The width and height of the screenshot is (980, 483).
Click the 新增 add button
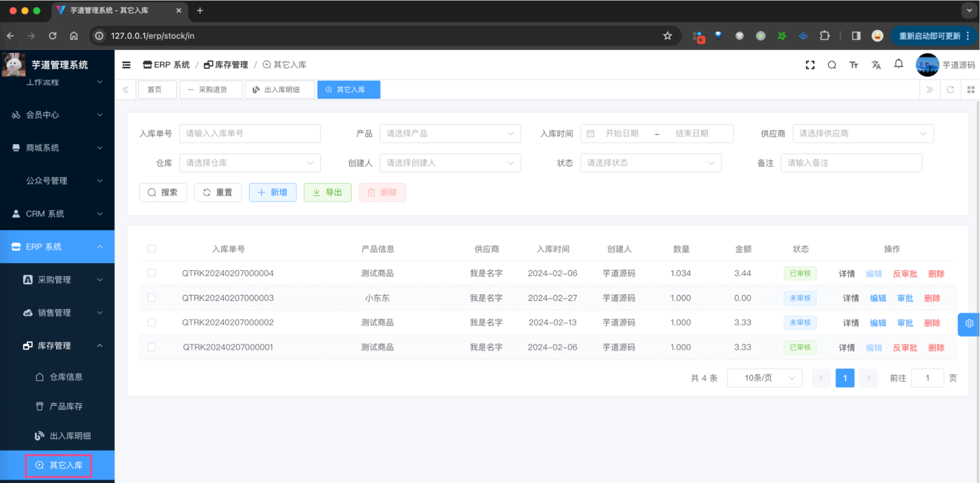pos(273,192)
